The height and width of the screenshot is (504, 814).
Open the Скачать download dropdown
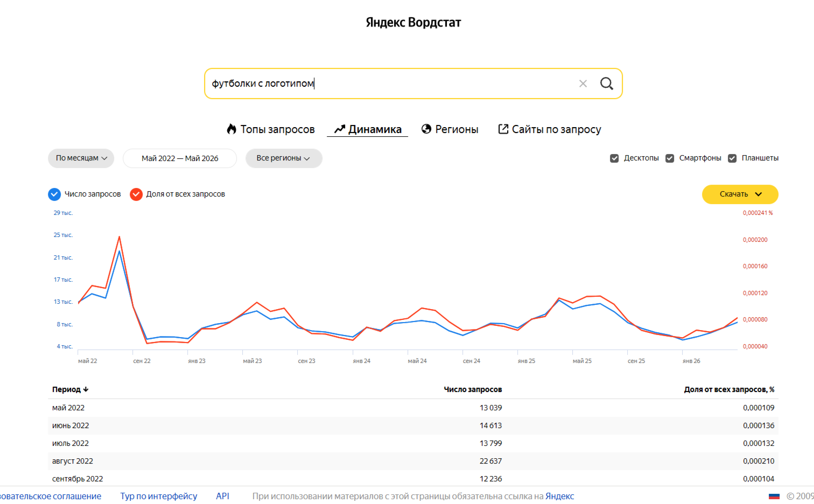[x=740, y=194]
